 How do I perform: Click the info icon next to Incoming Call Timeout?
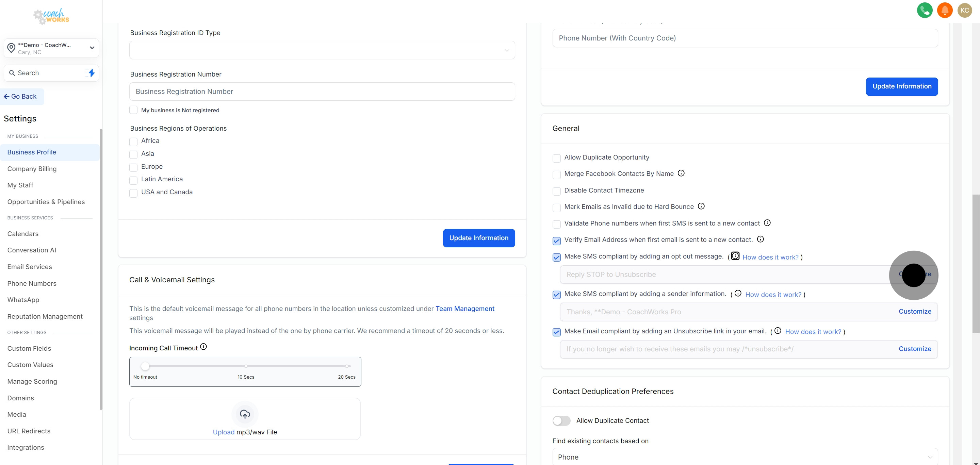pos(204,346)
